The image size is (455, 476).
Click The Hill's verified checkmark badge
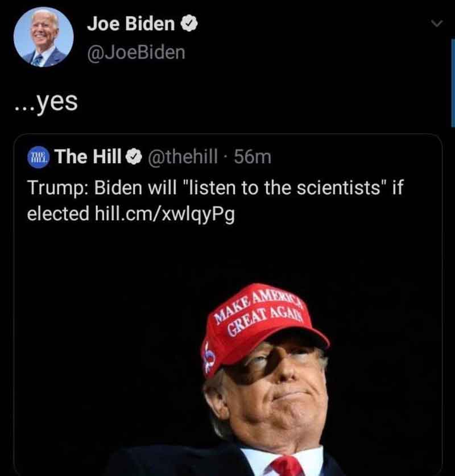134,157
